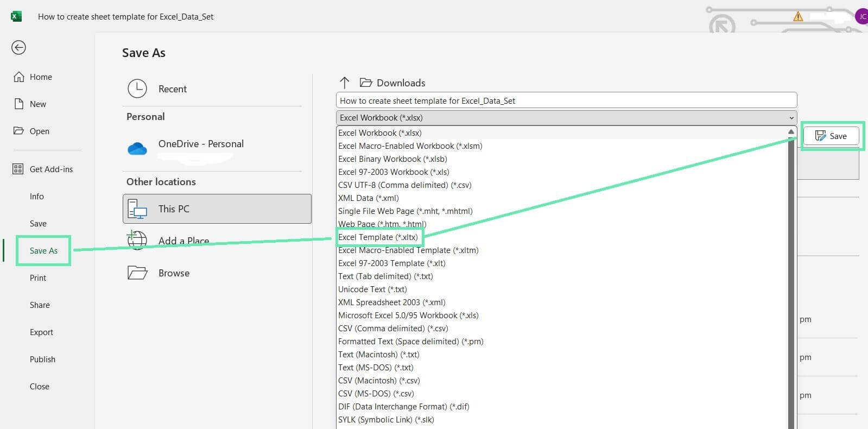Choose Excel 97-2003 Template (*.xlt)

point(392,263)
